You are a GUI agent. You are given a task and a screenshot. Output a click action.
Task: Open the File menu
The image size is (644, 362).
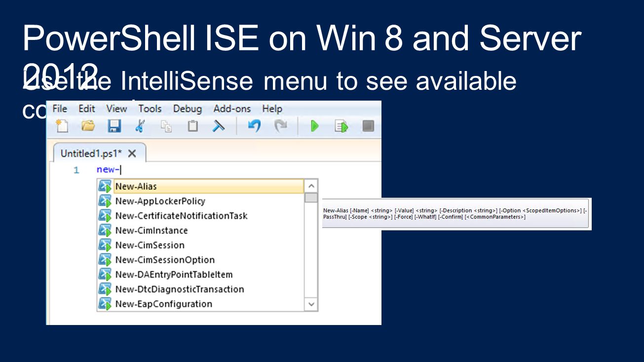[x=60, y=109]
